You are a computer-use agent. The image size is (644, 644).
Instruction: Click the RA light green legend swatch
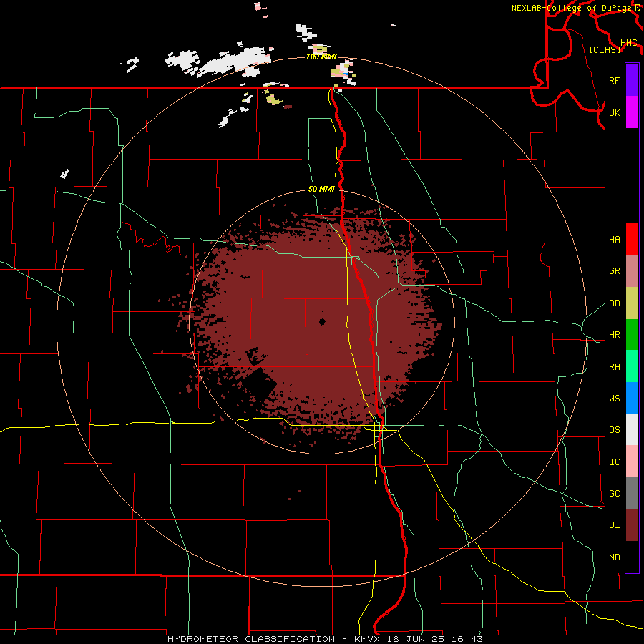point(632,366)
